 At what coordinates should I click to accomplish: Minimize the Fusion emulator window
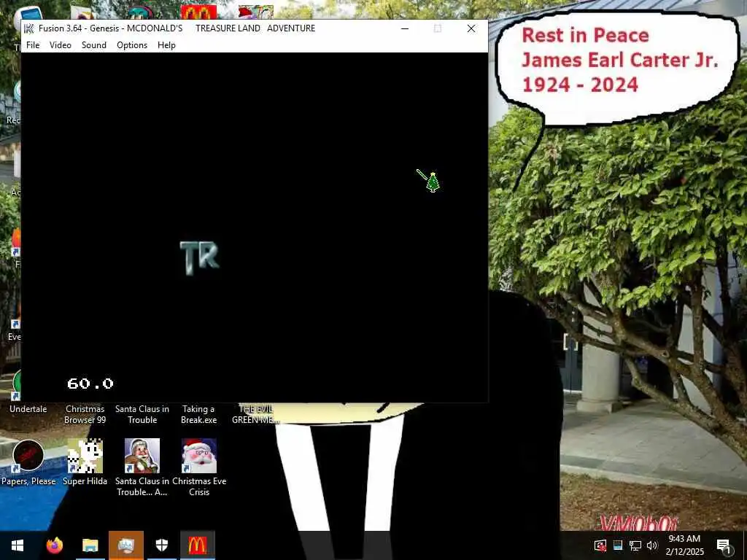(405, 28)
